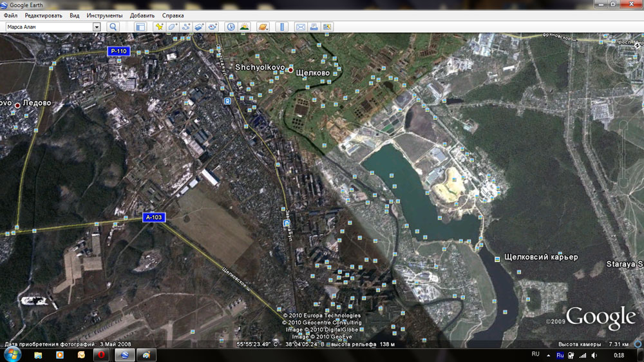Open the Windows Start menu
Image resolution: width=644 pixels, height=362 pixels.
coord(12,355)
